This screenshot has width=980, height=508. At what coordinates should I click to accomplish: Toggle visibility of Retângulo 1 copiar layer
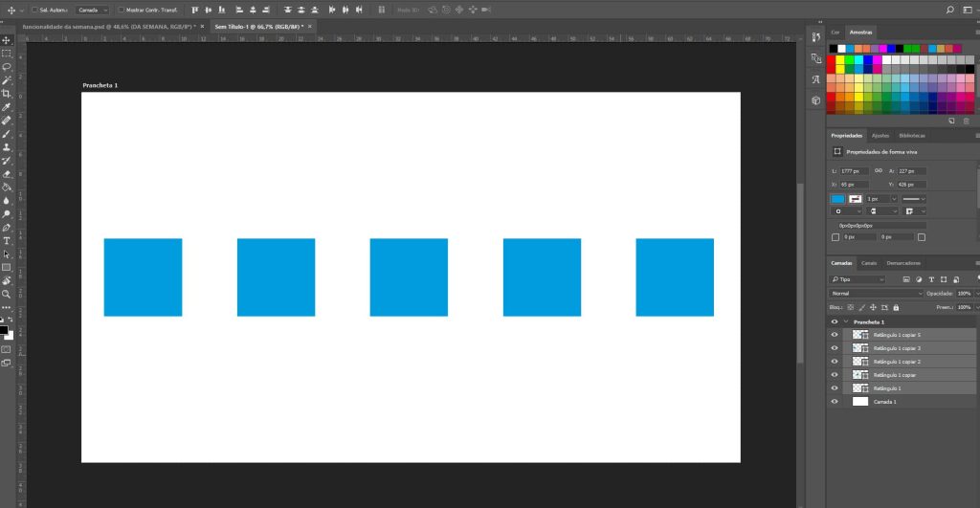tap(835, 375)
